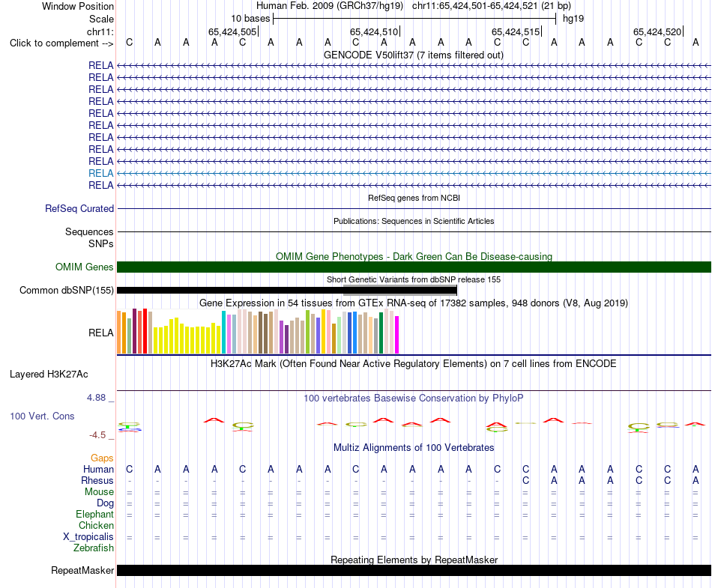712x588 pixels.
Task: Click the Scale track label
Action: [101, 19]
